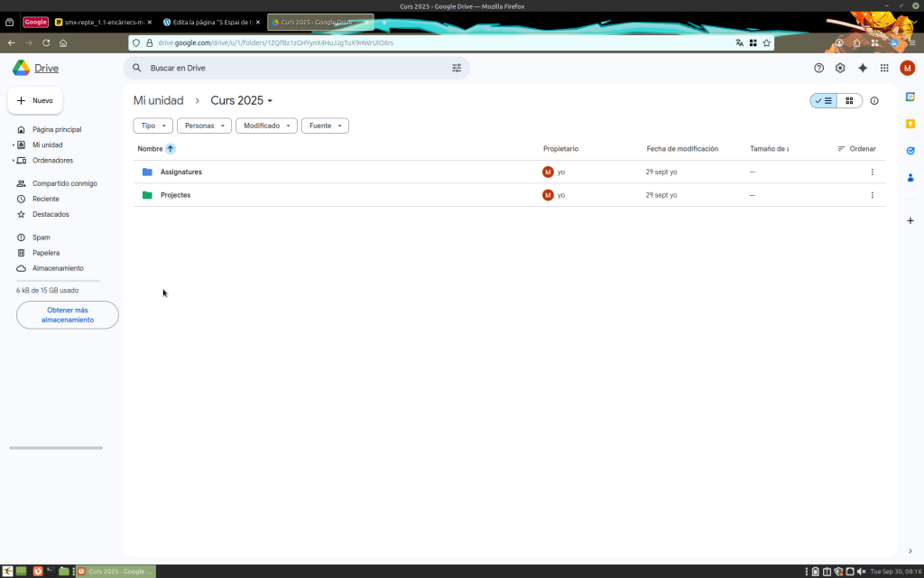This screenshot has width=924, height=578.
Task: Open search filter options icon
Action: tap(457, 68)
